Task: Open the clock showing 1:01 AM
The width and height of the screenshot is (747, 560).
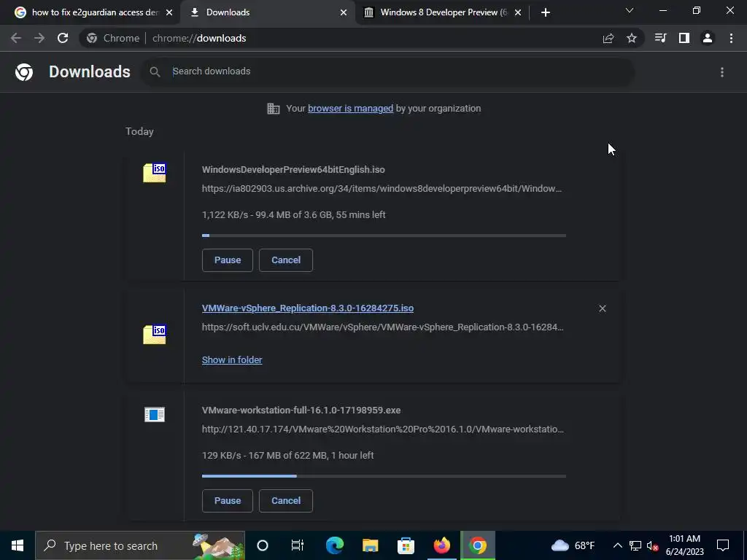Action: pyautogui.click(x=684, y=545)
